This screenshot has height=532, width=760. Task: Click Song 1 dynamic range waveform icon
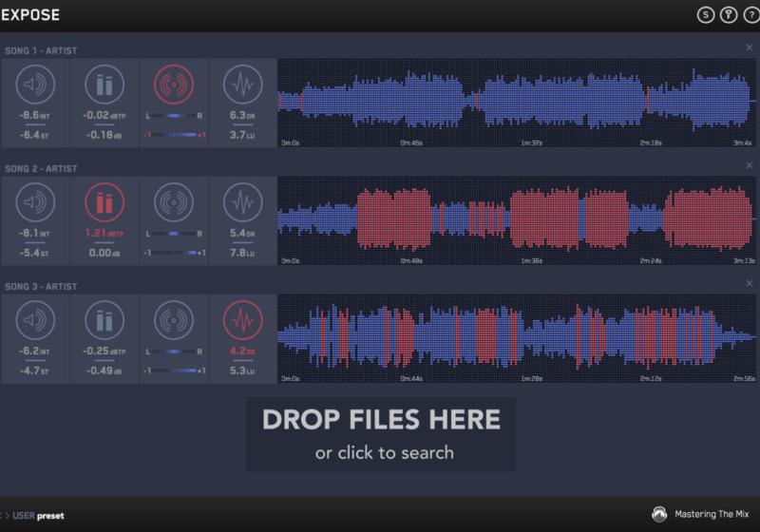click(242, 85)
